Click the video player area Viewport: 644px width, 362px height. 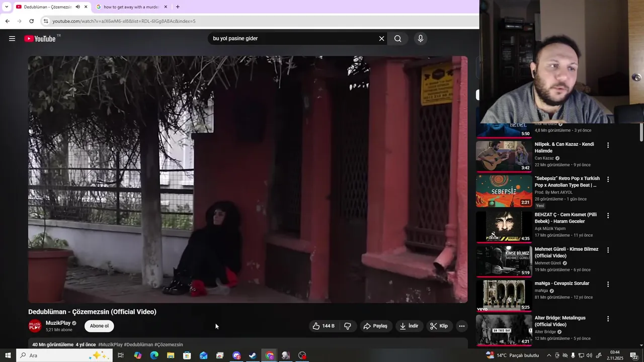(x=248, y=179)
